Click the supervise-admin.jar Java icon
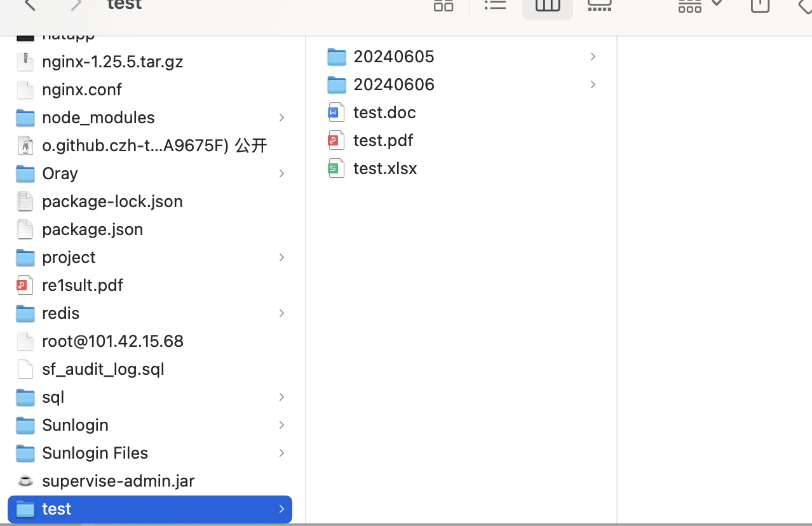 pos(25,481)
